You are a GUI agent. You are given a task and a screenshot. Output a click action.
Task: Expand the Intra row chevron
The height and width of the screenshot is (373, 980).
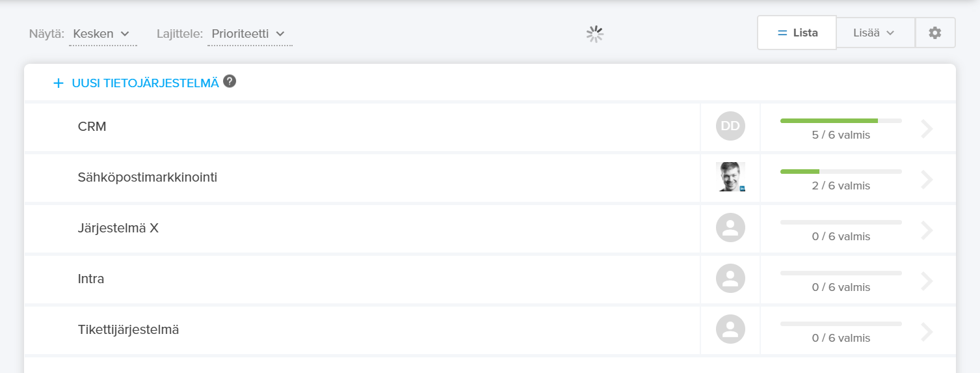coord(927,281)
